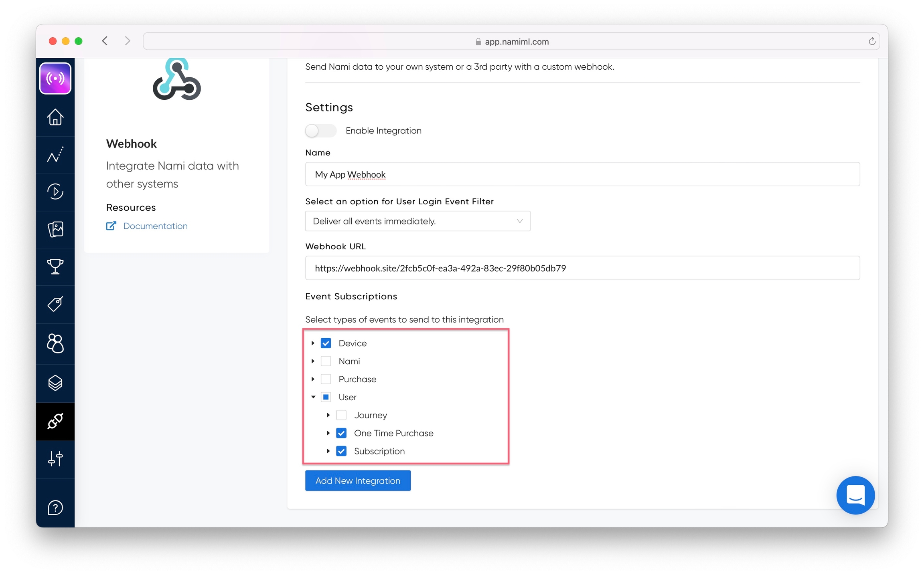Open the help question mark icon
Image resolution: width=924 pixels, height=575 pixels.
(x=55, y=508)
